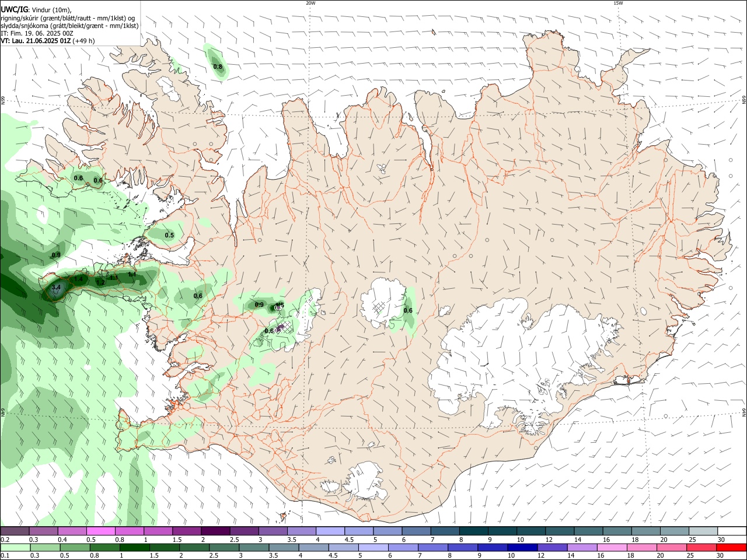Pick the light pink 16 rain swatch
The image size is (747, 560).
612,548
